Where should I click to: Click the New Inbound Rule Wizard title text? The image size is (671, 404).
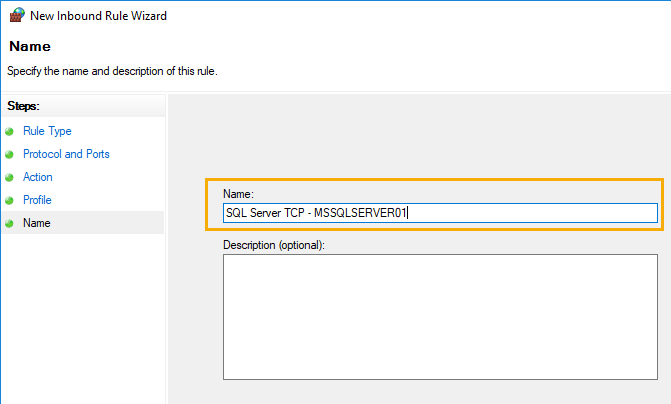(x=98, y=16)
